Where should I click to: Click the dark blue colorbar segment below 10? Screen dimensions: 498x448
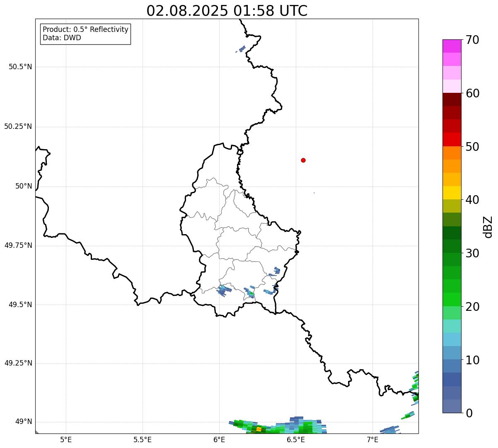[452, 380]
